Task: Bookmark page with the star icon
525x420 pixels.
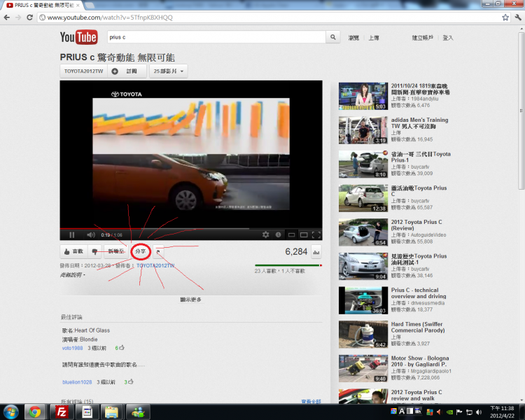Action: (505, 17)
